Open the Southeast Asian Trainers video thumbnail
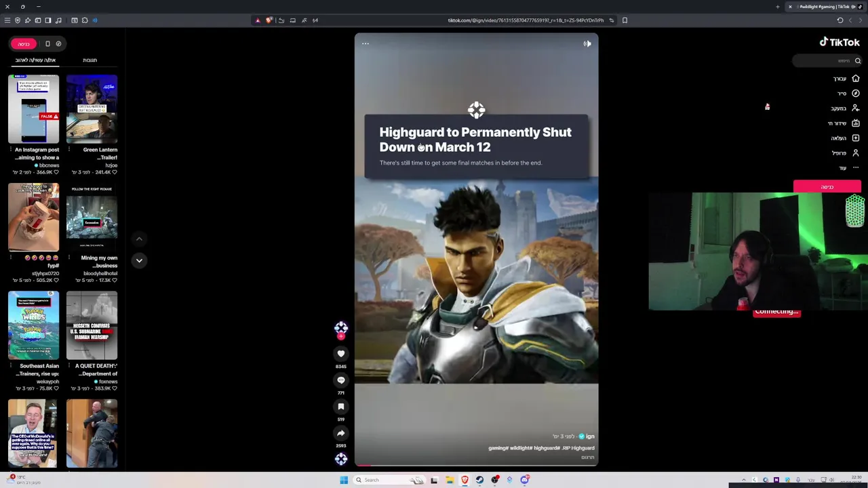 click(33, 325)
